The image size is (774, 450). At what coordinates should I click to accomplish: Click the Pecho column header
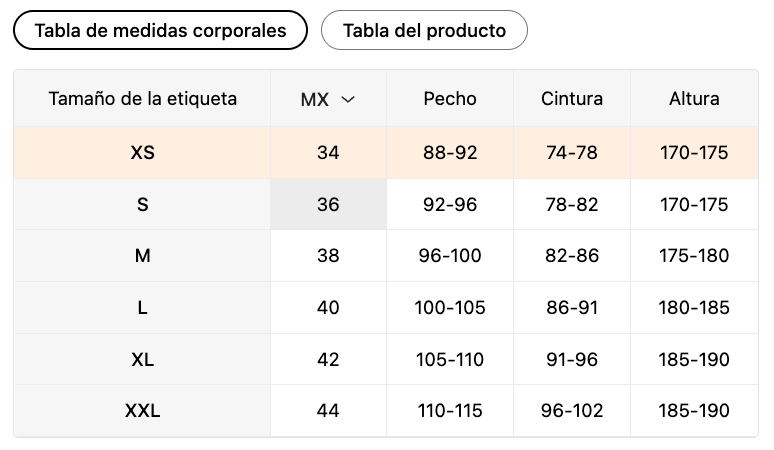[x=450, y=99]
